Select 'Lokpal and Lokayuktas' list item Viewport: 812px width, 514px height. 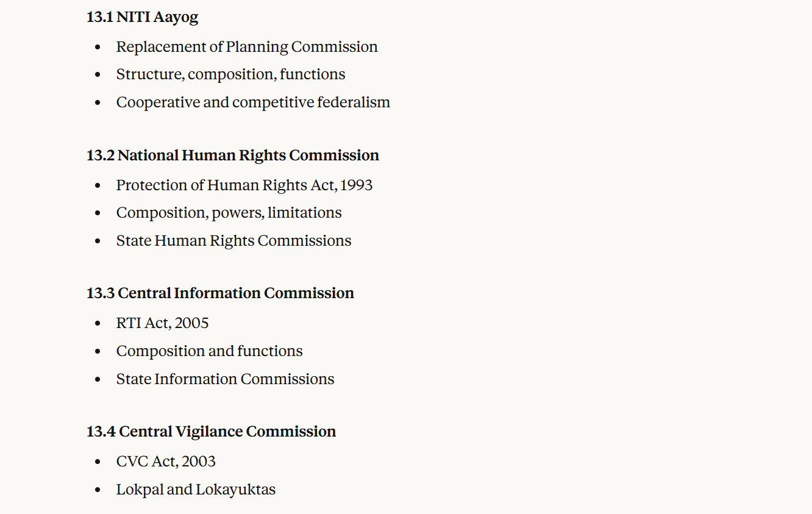click(x=196, y=490)
